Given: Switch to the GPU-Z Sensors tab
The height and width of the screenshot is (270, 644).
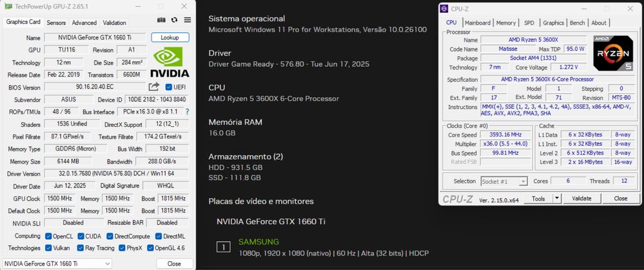Looking at the screenshot, I should point(56,23).
